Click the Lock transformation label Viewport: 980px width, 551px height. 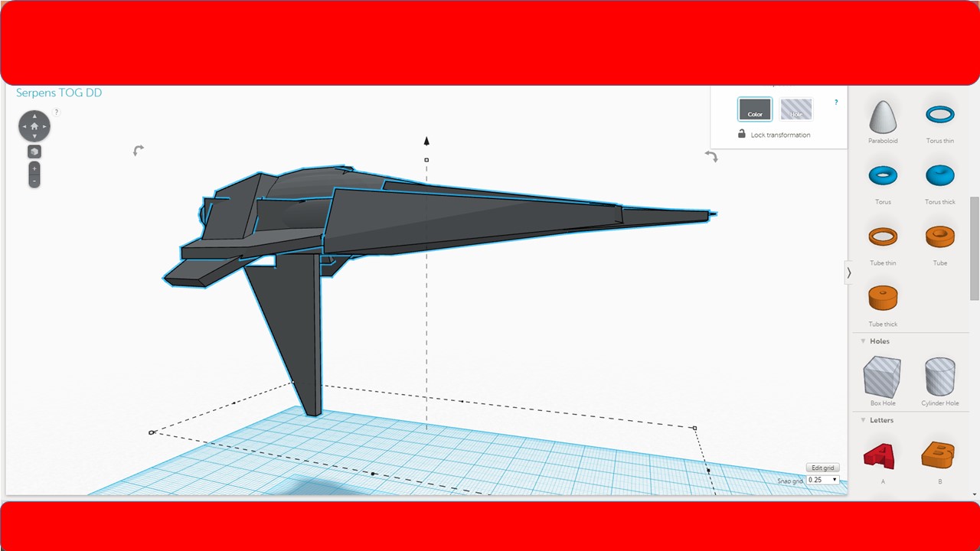tap(780, 135)
